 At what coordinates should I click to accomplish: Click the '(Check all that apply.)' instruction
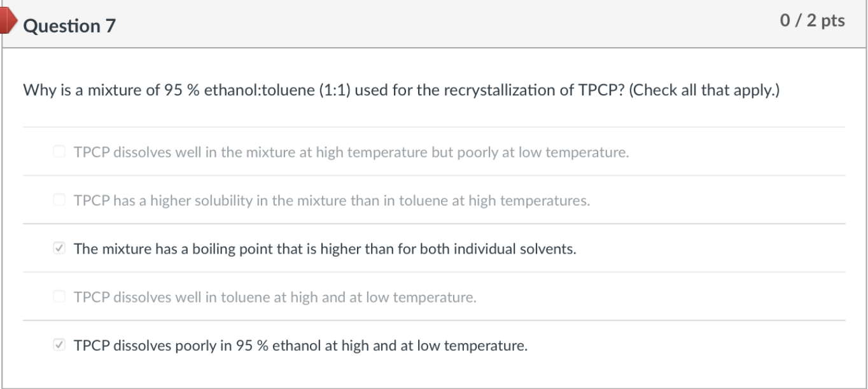tap(704, 90)
